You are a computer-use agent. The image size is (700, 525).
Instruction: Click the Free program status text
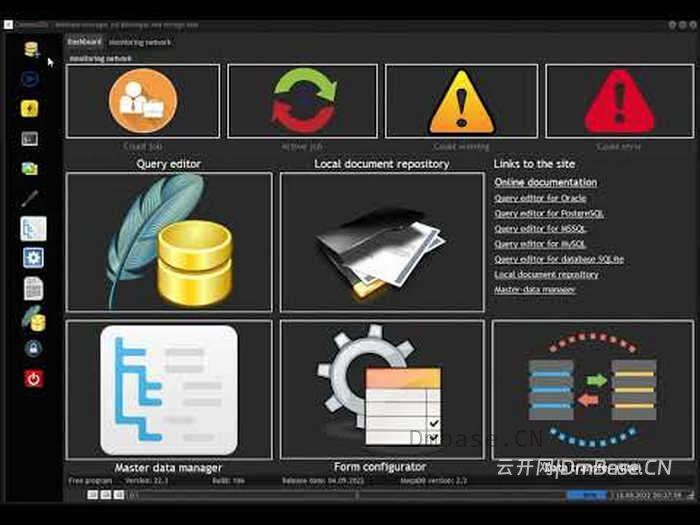90,481
